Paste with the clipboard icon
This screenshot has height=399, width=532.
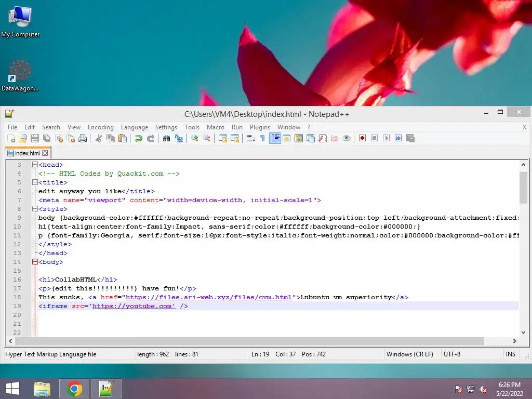(123, 138)
